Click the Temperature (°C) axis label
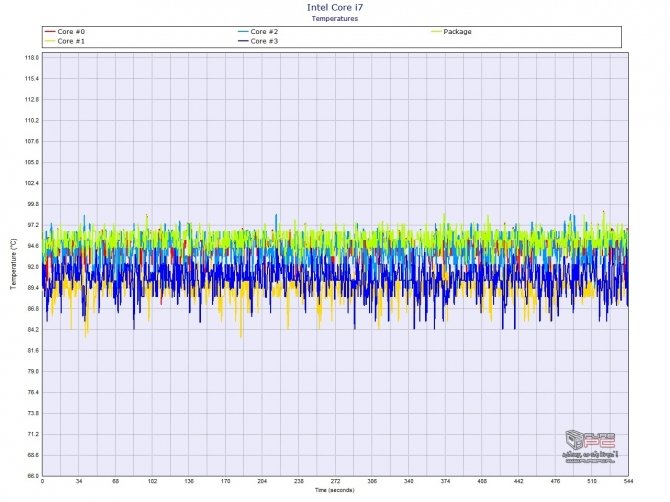Screen dimensions: 670x502 [x=14, y=264]
